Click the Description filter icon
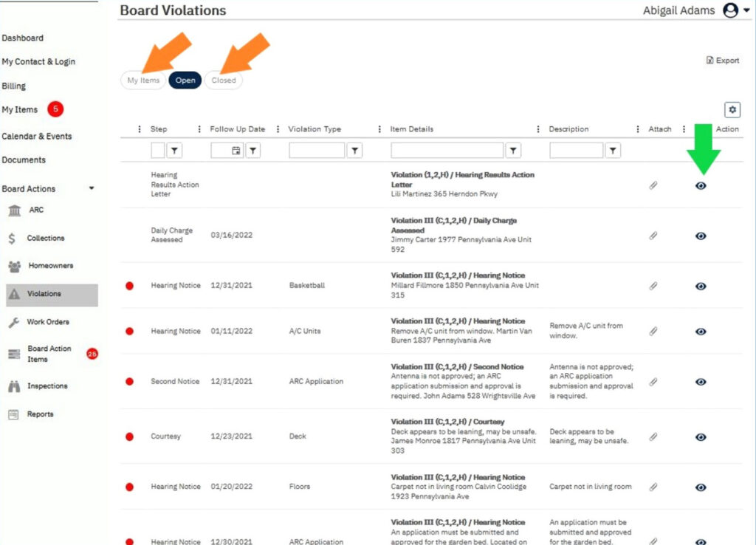The height and width of the screenshot is (545, 756). [x=613, y=151]
